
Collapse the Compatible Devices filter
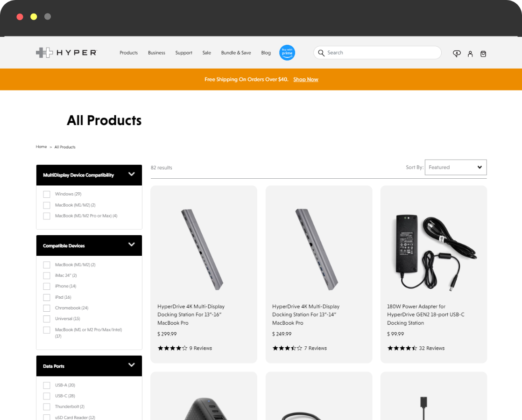(x=132, y=245)
